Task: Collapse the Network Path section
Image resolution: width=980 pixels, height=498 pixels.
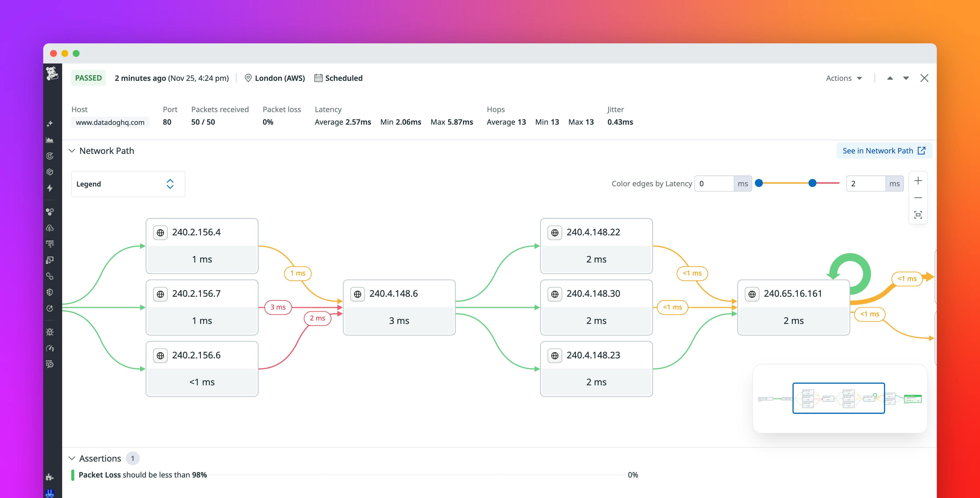Action: coord(72,151)
